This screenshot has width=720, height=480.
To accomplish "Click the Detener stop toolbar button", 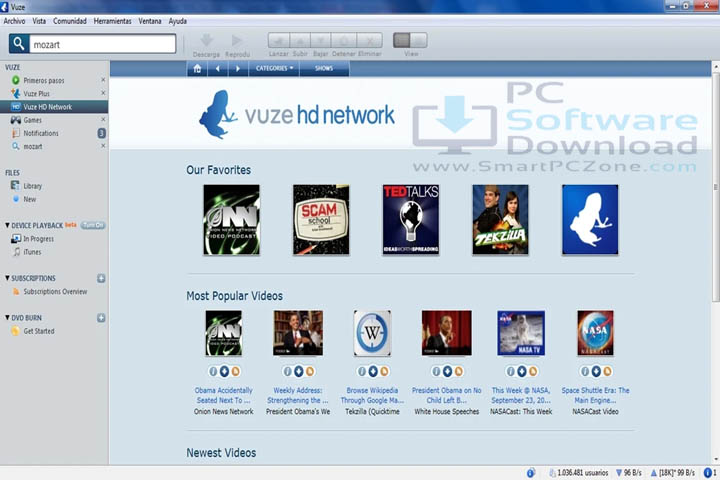I will (343, 40).
